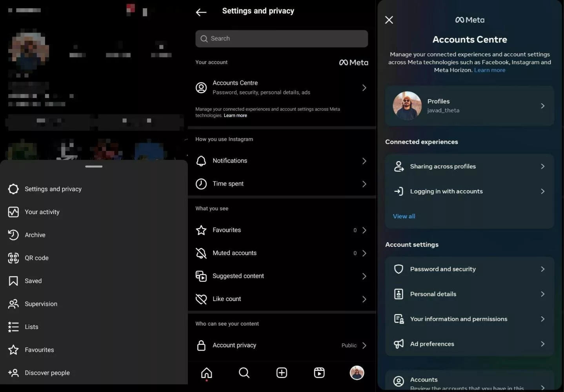
Task: Expand Password and security chevron
Action: pyautogui.click(x=543, y=269)
